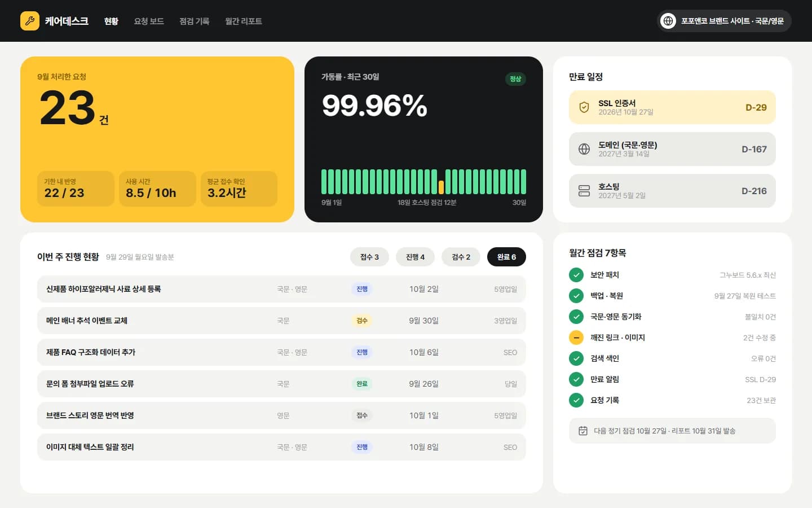Select the 완료 6 filter pill
The width and height of the screenshot is (812, 508).
pyautogui.click(x=506, y=257)
